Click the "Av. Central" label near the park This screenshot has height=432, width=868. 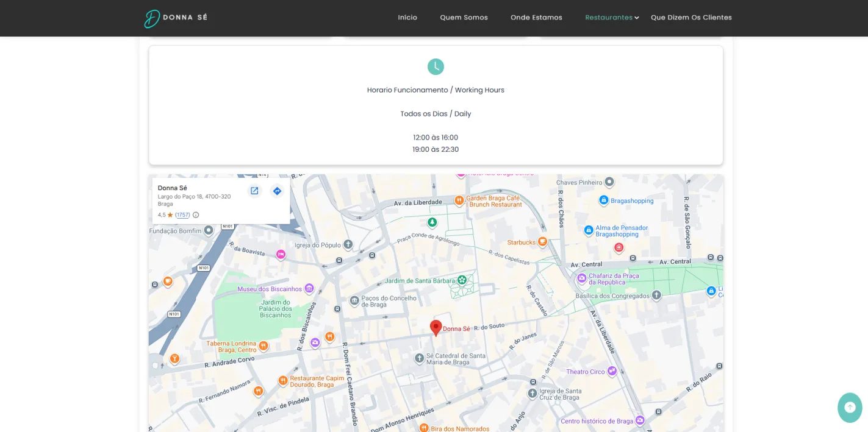(x=586, y=264)
